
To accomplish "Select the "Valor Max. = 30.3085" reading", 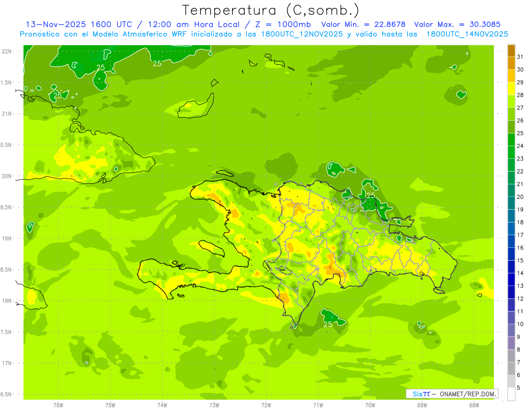I will click(x=457, y=24).
